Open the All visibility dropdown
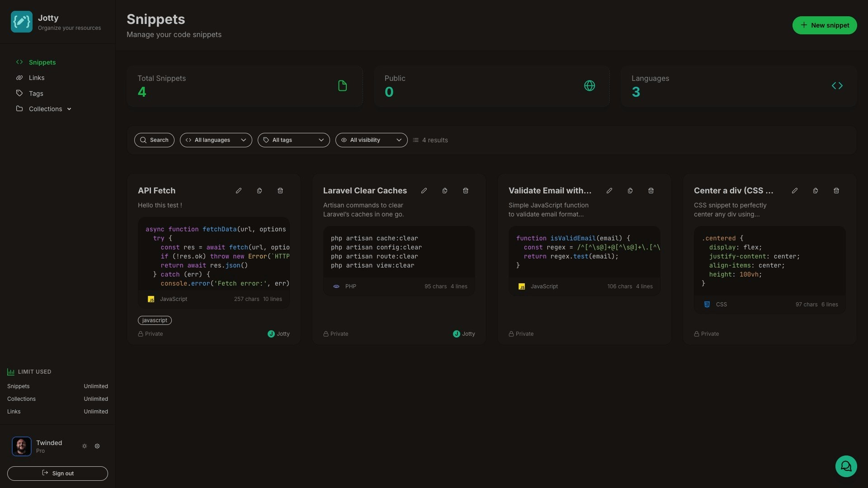The width and height of the screenshot is (868, 488). 372,140
